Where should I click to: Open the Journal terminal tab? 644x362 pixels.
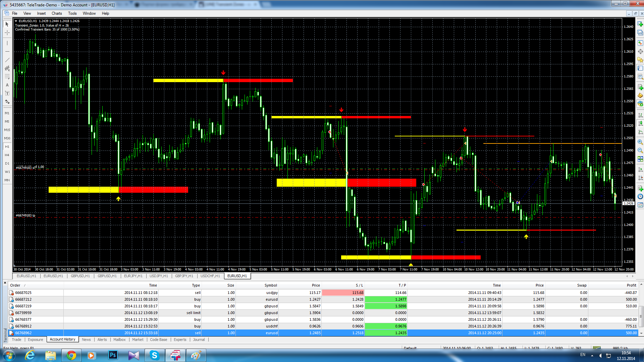[x=199, y=340]
